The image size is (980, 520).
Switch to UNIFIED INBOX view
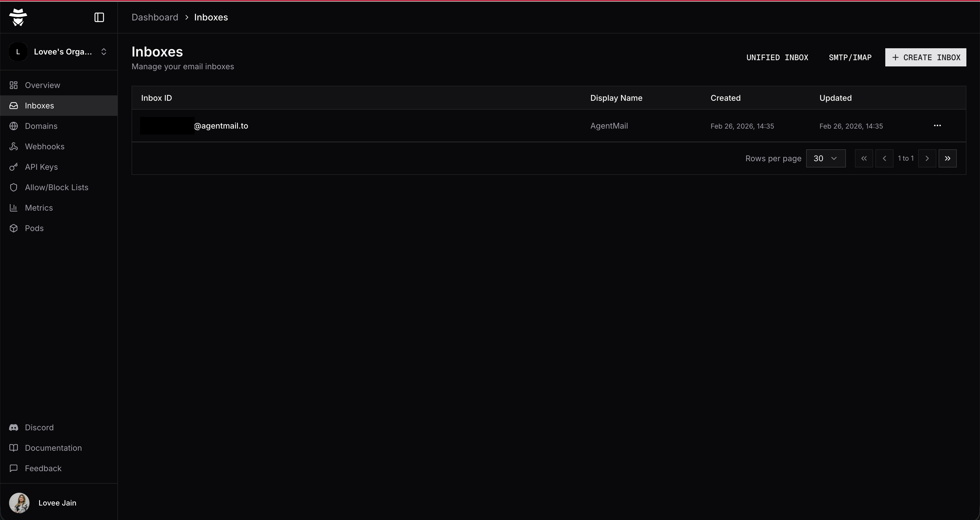pos(777,57)
